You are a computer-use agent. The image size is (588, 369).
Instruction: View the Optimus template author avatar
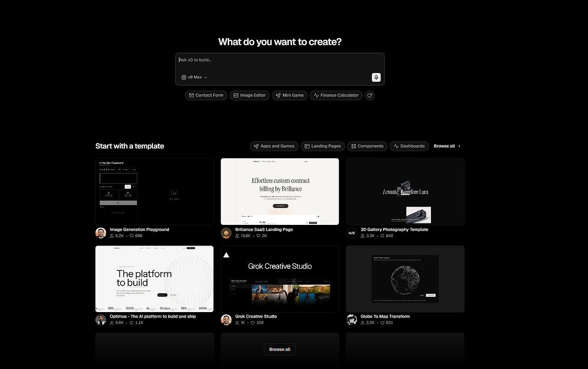[101, 320]
